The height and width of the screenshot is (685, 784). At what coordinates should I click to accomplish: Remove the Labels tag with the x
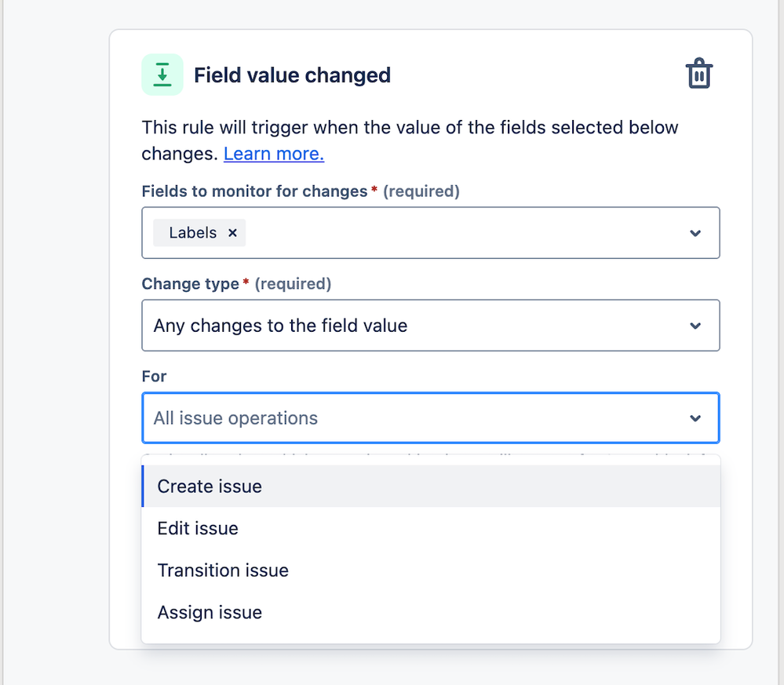coord(232,233)
